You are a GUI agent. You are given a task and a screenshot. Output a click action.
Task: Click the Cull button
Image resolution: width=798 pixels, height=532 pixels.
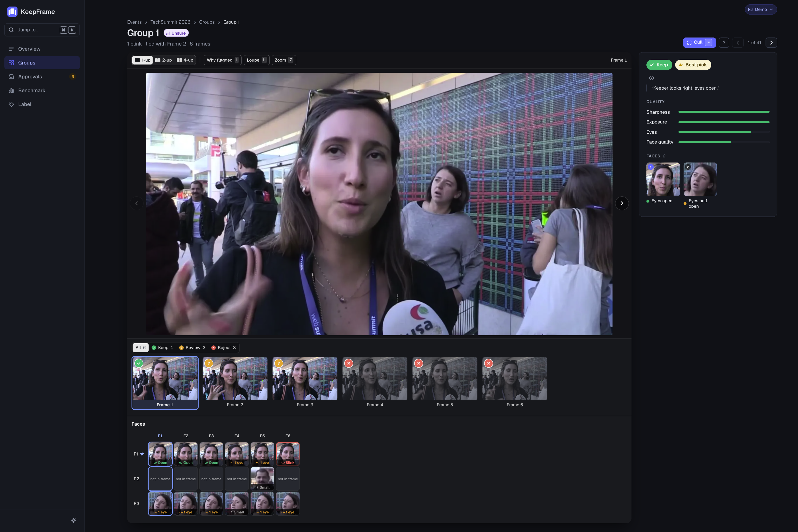click(699, 42)
